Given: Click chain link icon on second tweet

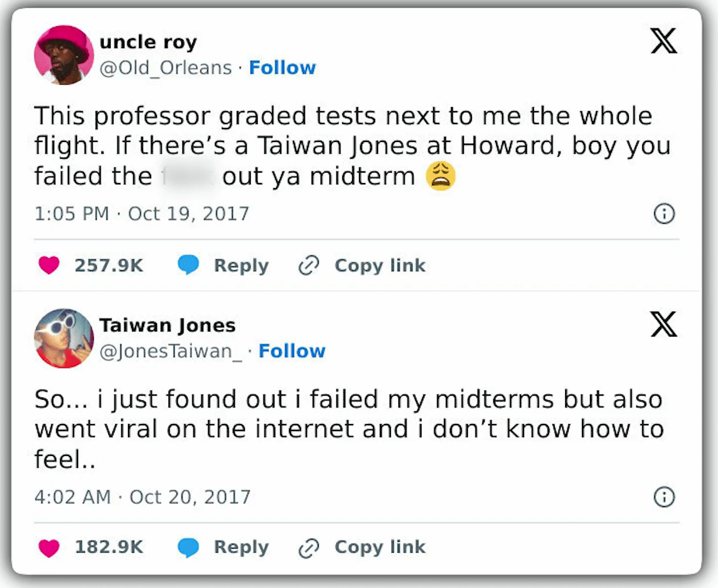Looking at the screenshot, I should pyautogui.click(x=309, y=547).
